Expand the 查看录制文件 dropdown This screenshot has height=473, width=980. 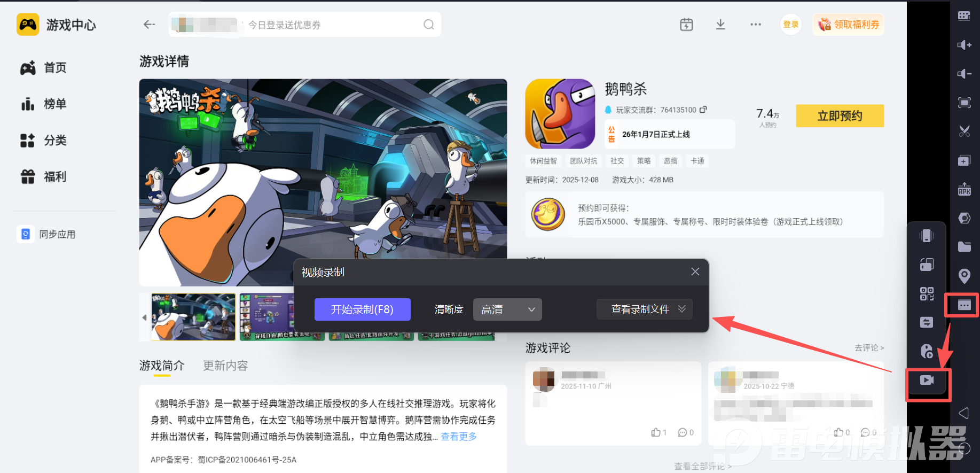click(645, 309)
